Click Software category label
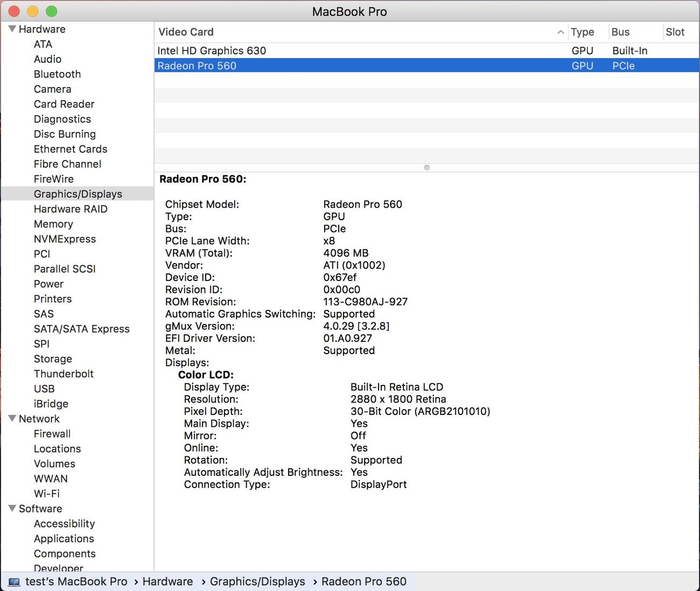Screen dimensions: 700x591 (x=40, y=509)
